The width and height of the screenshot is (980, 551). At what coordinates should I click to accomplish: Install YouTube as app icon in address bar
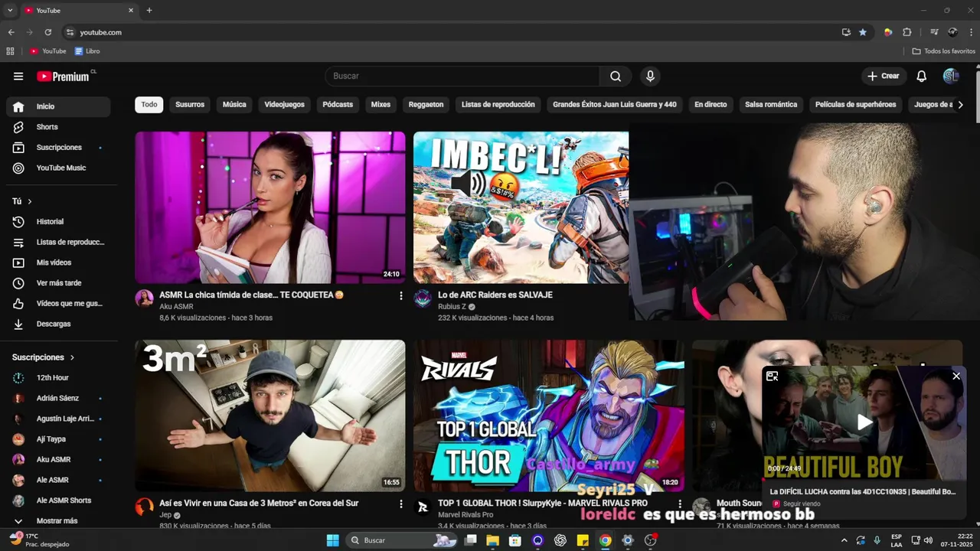846,32
